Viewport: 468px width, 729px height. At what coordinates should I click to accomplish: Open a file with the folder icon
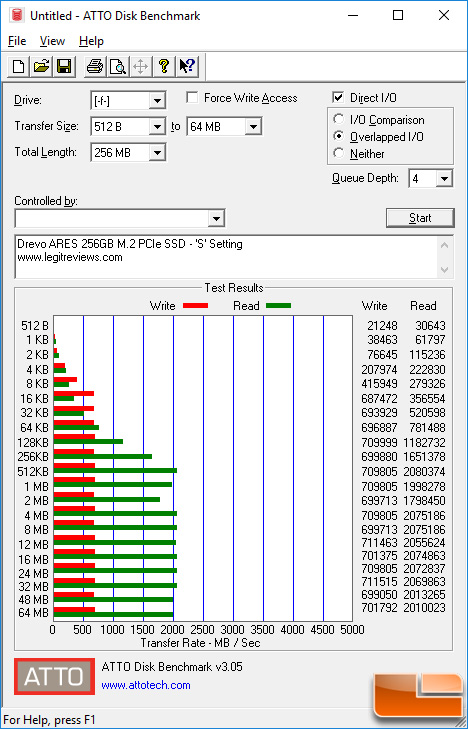(x=41, y=66)
